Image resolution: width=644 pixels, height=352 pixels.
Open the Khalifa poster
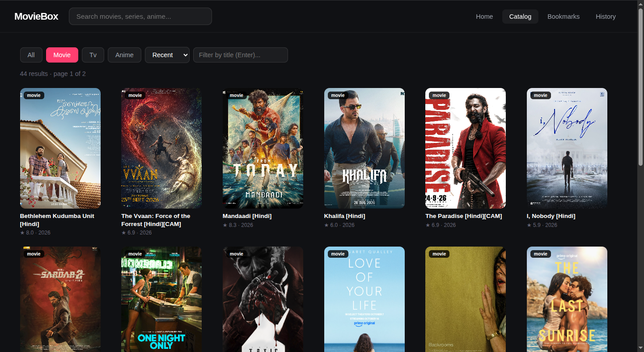coord(364,148)
